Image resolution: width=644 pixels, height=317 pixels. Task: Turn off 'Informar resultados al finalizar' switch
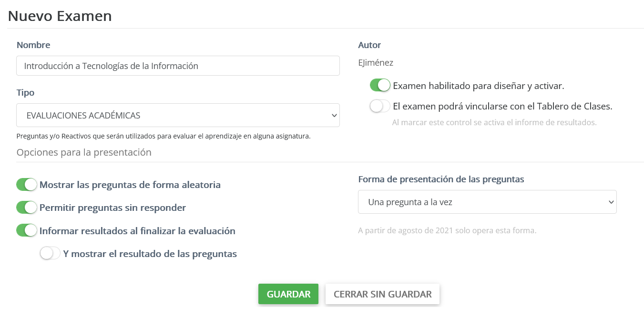(27, 231)
